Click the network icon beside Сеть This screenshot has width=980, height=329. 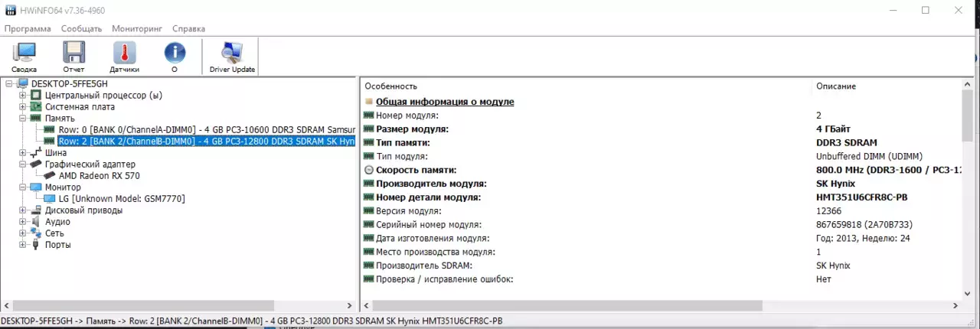coord(36,233)
